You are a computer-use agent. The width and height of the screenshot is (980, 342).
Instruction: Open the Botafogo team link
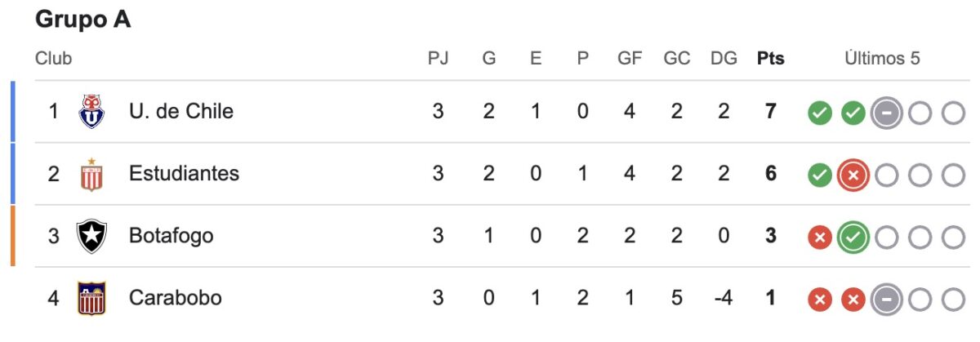pyautogui.click(x=171, y=236)
